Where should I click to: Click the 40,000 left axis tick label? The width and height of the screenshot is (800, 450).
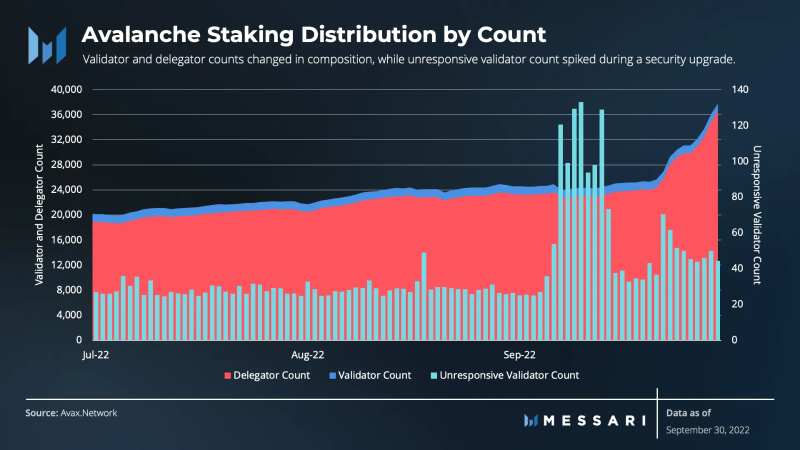(x=66, y=89)
